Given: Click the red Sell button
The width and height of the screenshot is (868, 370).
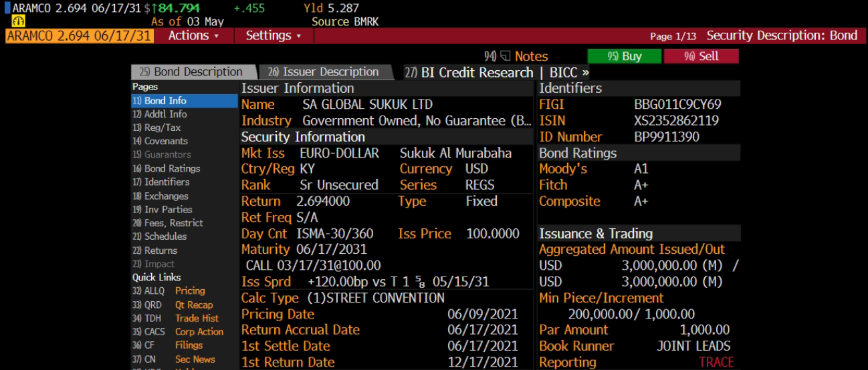Looking at the screenshot, I should pos(701,57).
